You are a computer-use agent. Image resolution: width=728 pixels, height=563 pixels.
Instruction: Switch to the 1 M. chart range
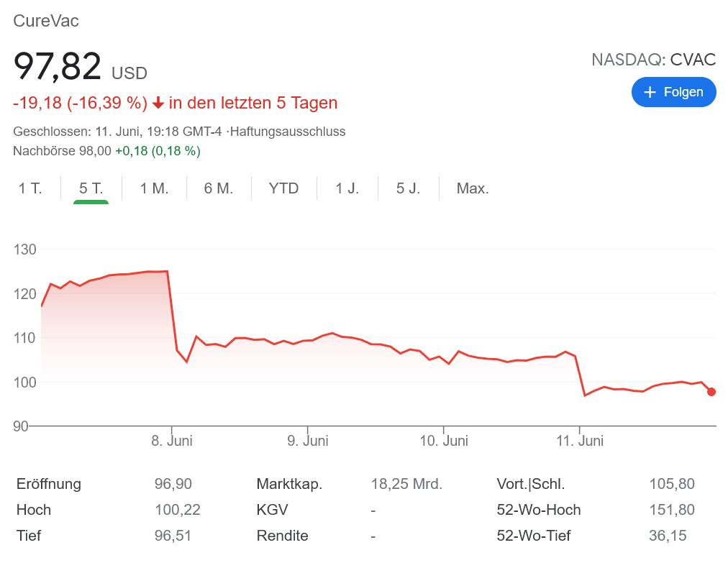[x=154, y=188]
